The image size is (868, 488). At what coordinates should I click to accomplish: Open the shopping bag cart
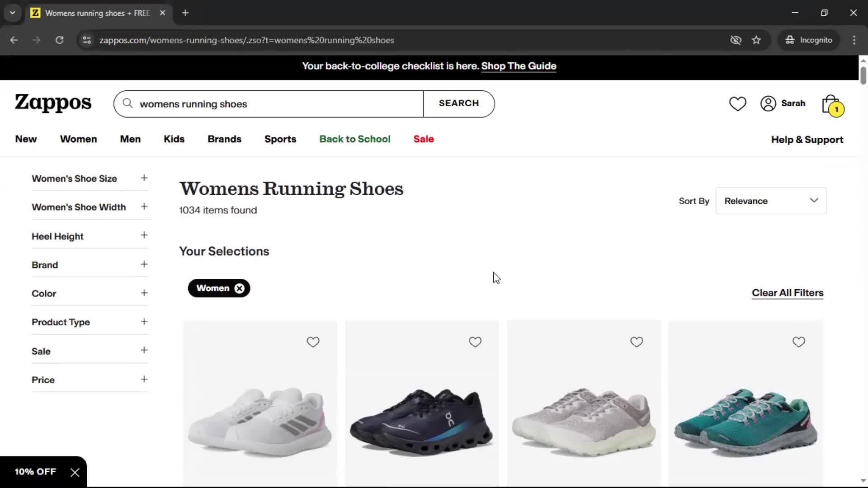coord(832,105)
